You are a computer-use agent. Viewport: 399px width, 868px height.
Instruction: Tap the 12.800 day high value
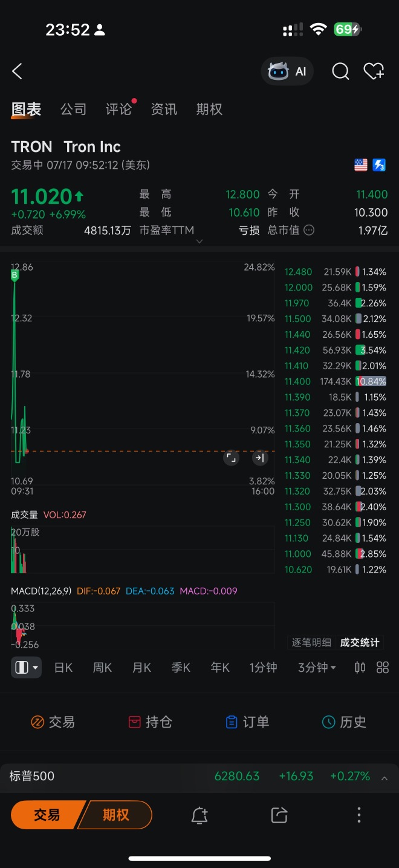click(x=242, y=194)
